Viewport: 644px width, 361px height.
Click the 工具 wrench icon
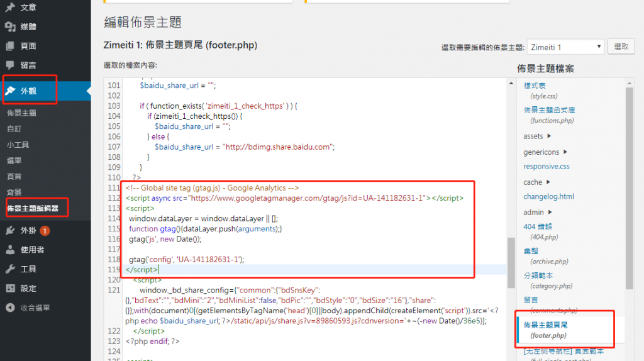pyautogui.click(x=10, y=269)
